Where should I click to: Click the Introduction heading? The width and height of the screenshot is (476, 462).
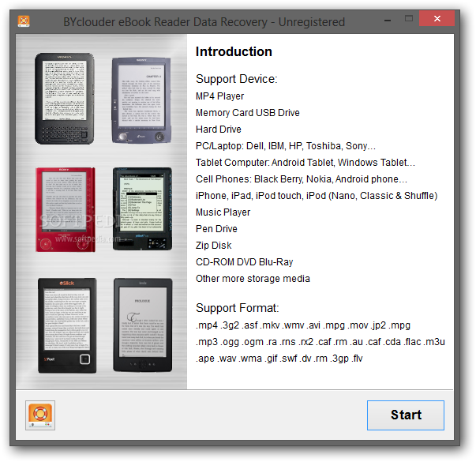pos(234,51)
